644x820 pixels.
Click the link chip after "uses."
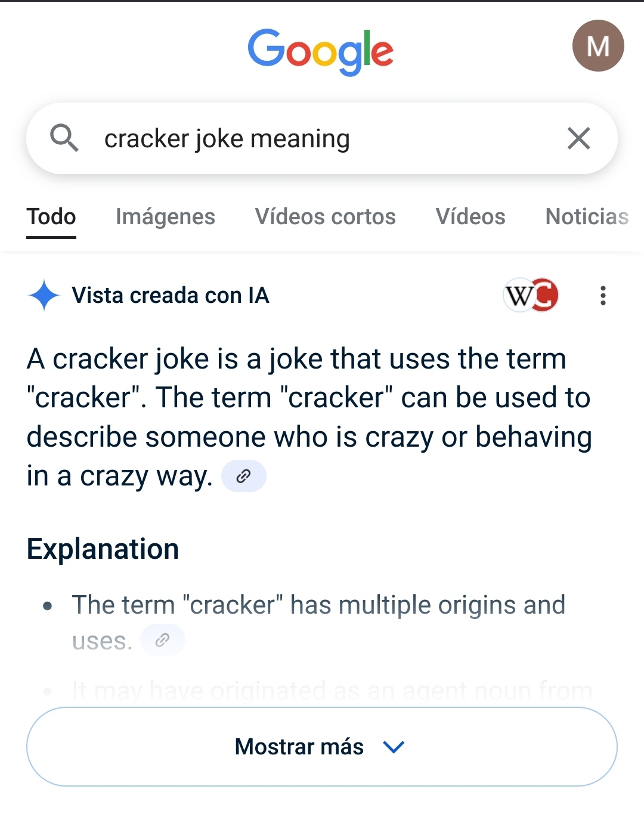pyautogui.click(x=162, y=640)
